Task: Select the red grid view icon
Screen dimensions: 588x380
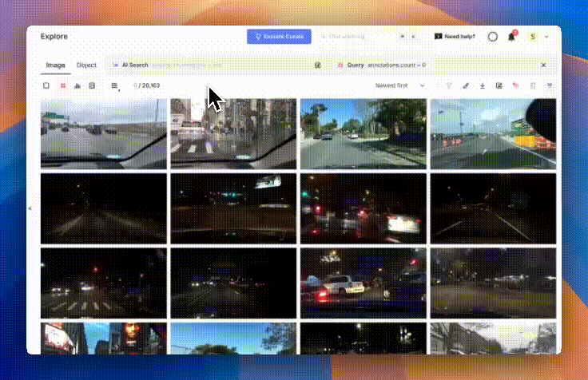Action: click(x=63, y=85)
